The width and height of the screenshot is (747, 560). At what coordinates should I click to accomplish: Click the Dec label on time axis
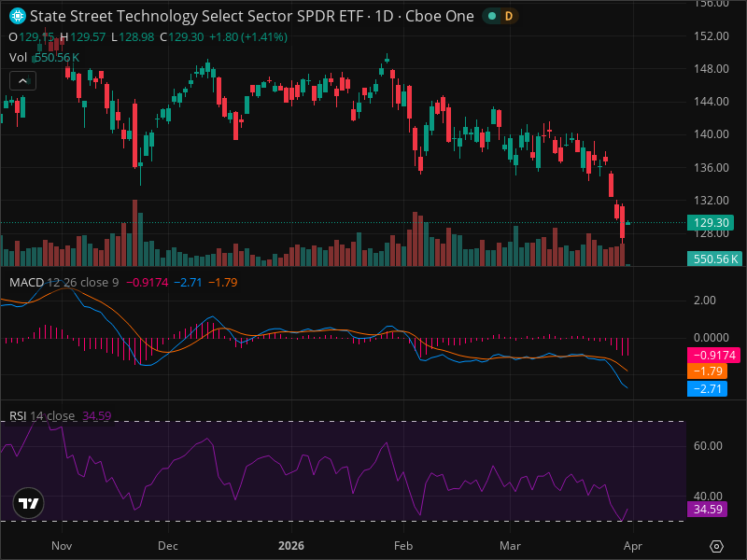click(x=168, y=546)
